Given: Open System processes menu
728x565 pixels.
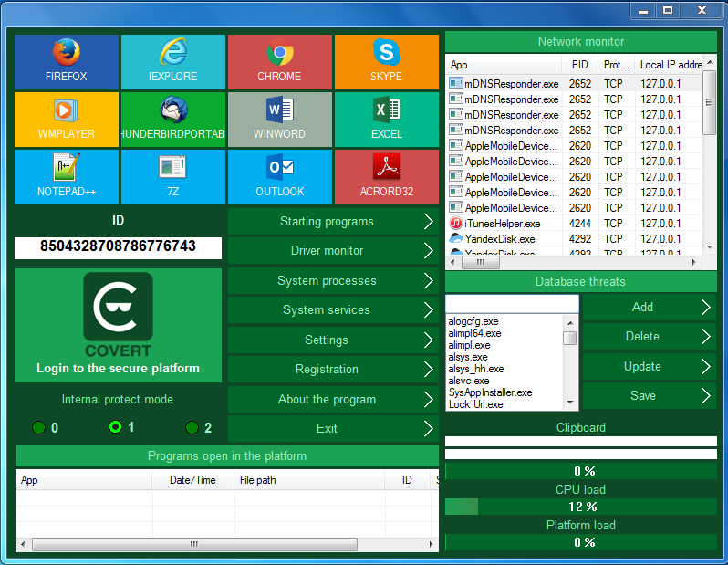Looking at the screenshot, I should 333,280.
